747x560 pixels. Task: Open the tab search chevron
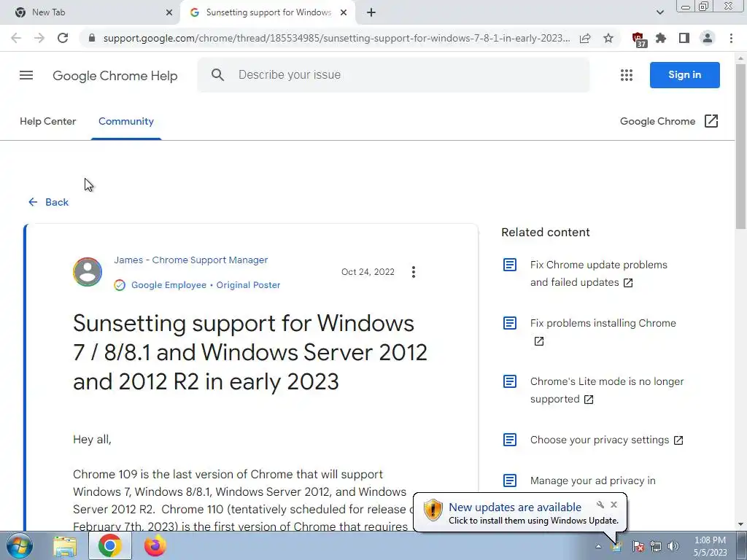659,12
